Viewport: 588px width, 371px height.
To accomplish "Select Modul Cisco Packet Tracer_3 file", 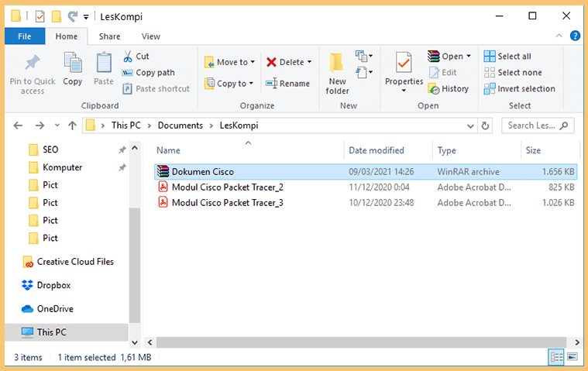I will tap(366, 203).
